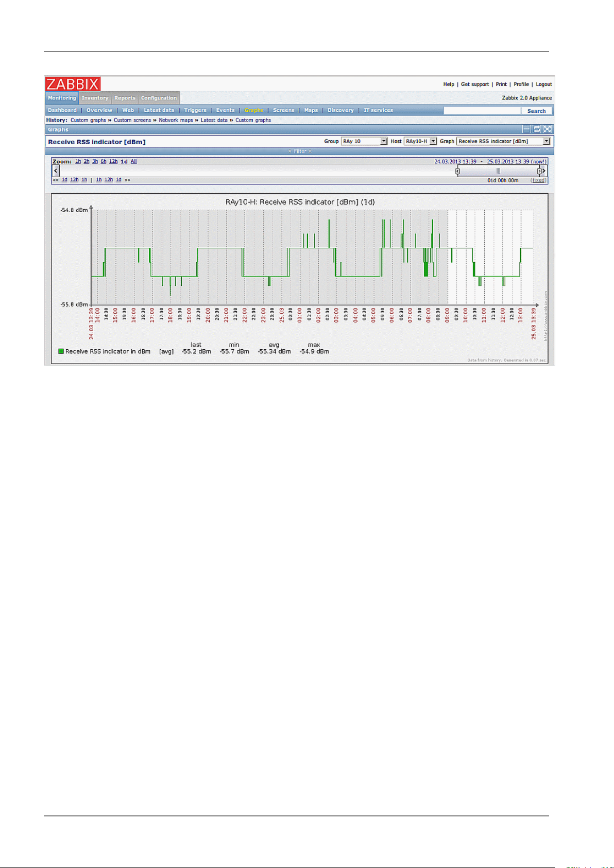Open the Monitoring main tab

coord(62,98)
